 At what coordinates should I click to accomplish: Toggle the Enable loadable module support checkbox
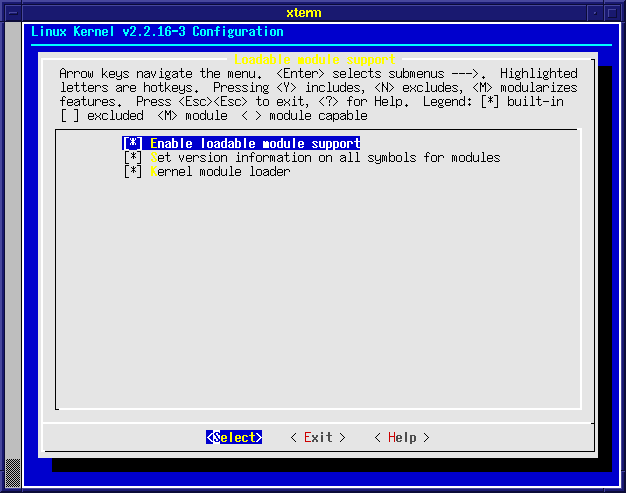[x=133, y=144]
